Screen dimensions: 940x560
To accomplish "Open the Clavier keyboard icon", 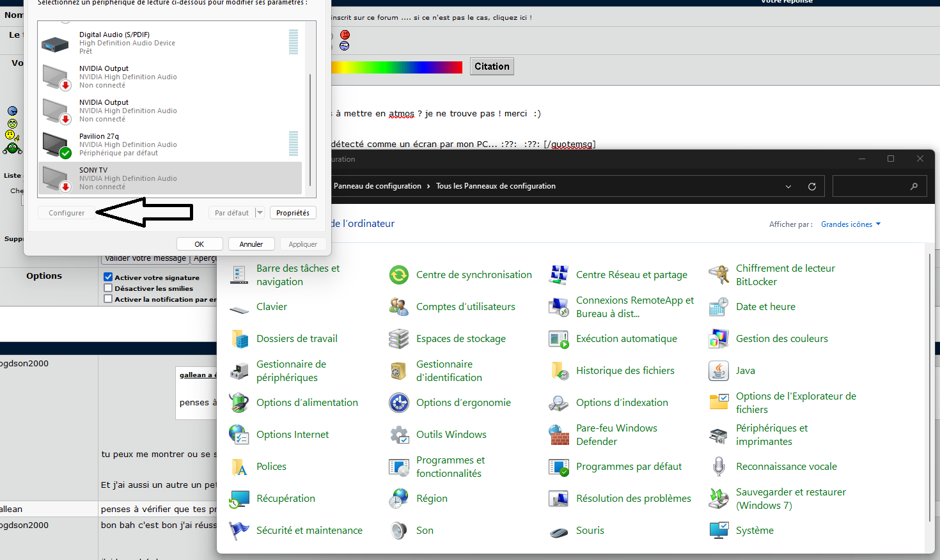I will click(239, 309).
